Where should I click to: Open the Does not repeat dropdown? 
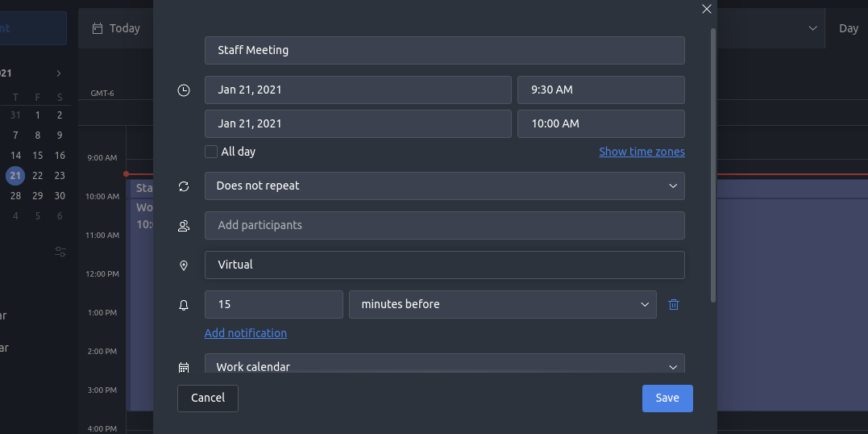click(444, 186)
